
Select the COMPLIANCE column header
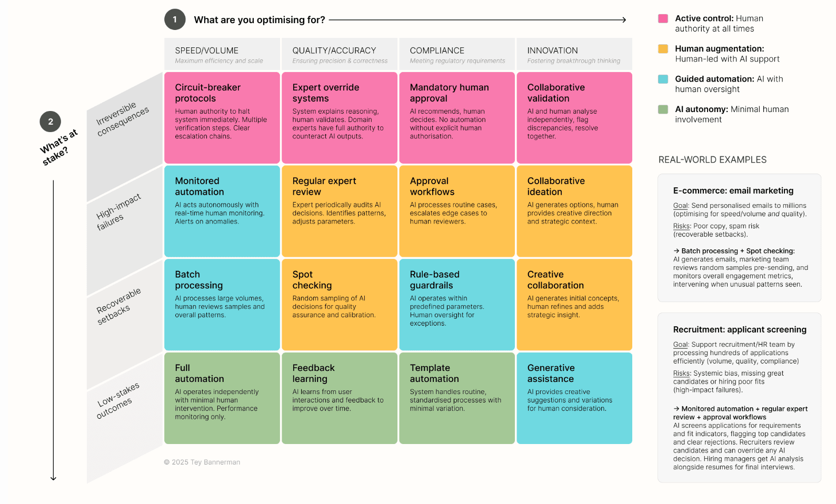[x=457, y=54]
